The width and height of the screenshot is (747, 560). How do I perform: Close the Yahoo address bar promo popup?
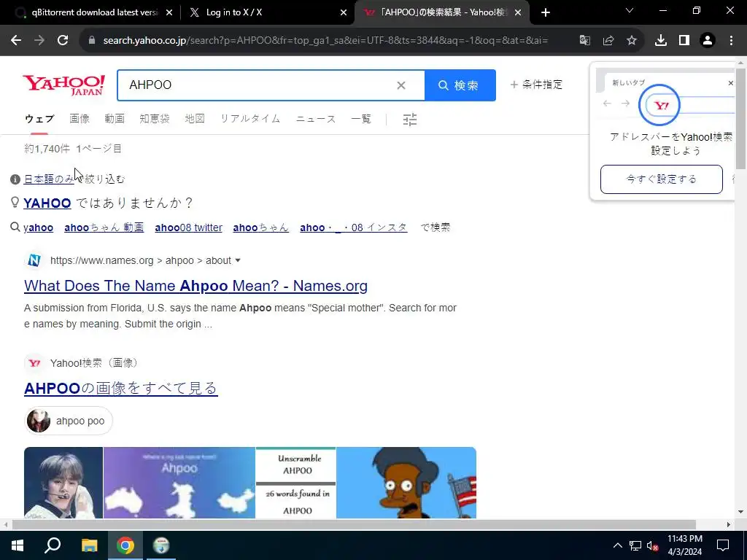point(731,83)
